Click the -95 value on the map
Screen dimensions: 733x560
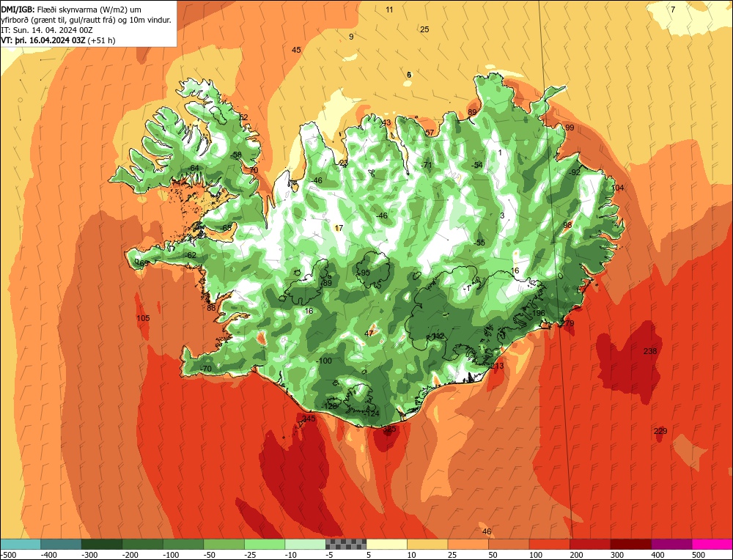pos(364,273)
